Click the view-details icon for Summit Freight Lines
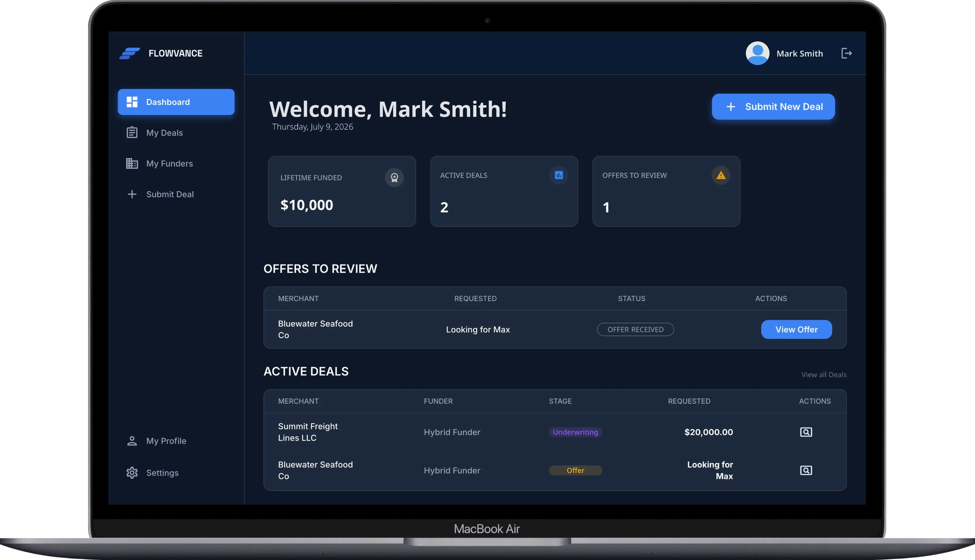The height and width of the screenshot is (560, 975). click(x=806, y=432)
